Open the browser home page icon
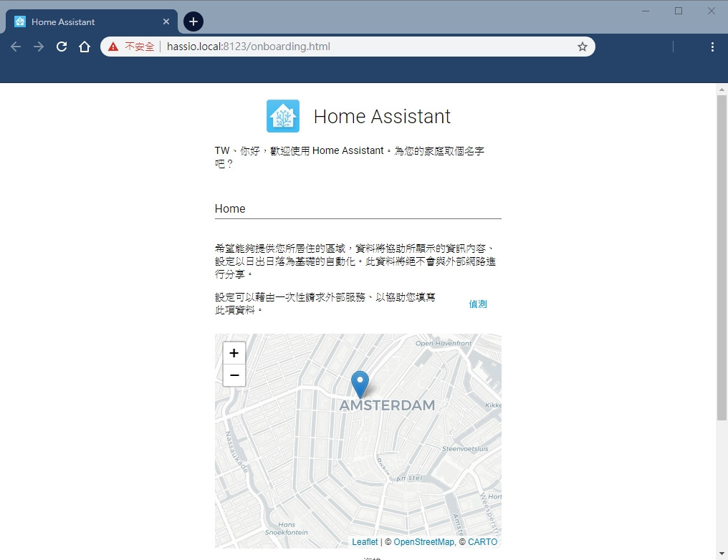Screen dimensions: 728x560 (x=84, y=47)
